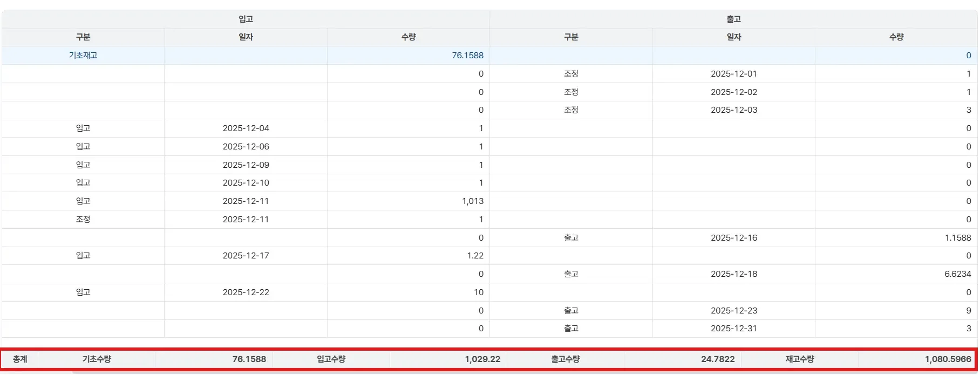
Task: Select the quantity 9 in the 2025-12-23 row
Action: point(969,311)
